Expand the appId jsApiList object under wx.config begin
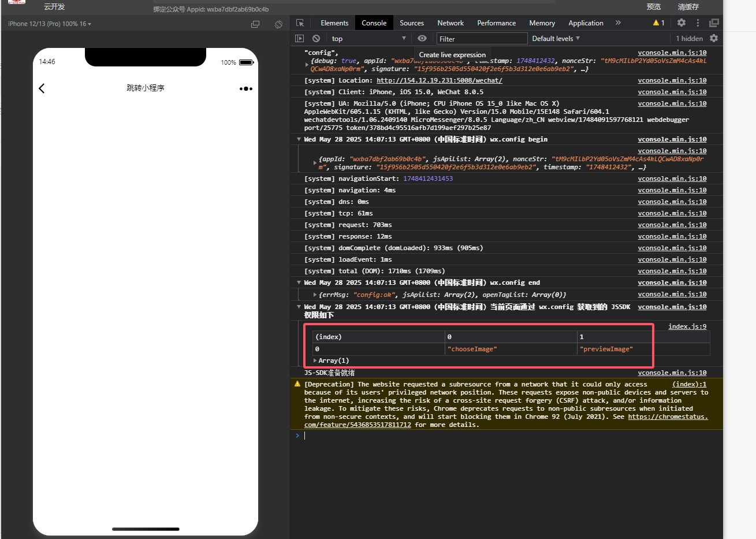Viewport: 756px width, 539px height. (x=315, y=163)
